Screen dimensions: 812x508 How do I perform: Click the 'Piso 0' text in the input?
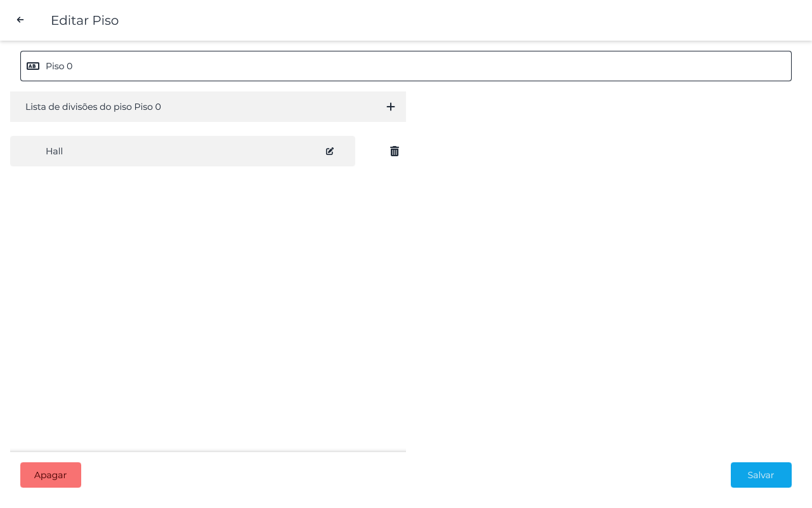pos(59,66)
